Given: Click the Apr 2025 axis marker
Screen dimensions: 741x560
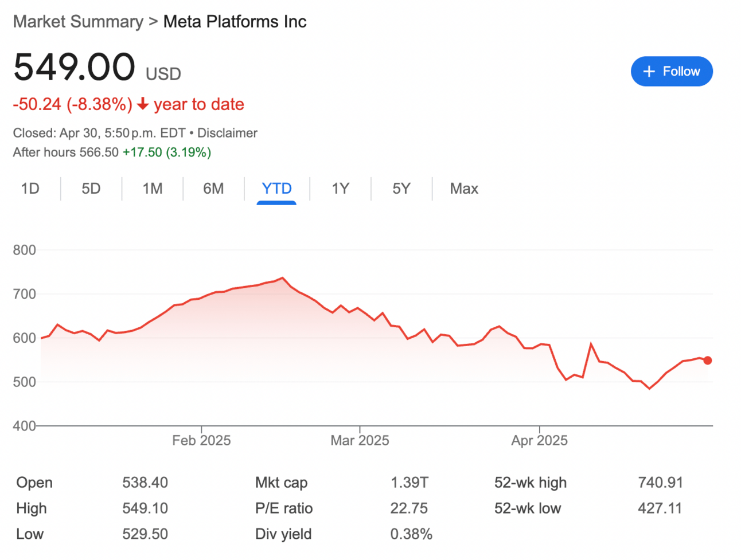Looking at the screenshot, I should (x=539, y=440).
